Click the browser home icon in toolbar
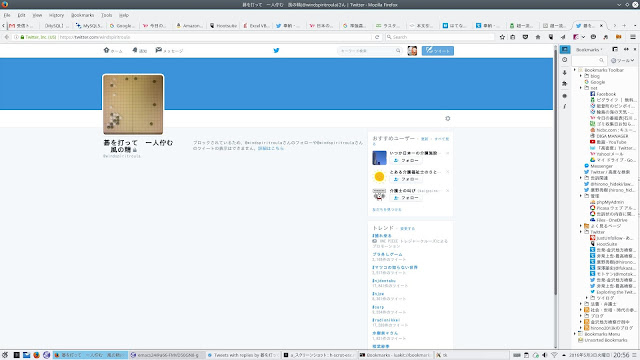This screenshot has height=360, width=640. [538, 37]
